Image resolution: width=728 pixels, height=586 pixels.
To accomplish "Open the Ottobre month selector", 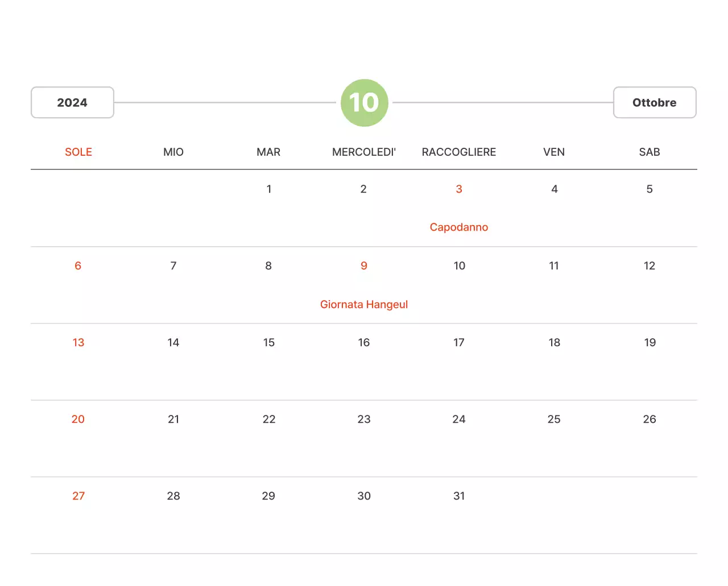I will tap(654, 102).
